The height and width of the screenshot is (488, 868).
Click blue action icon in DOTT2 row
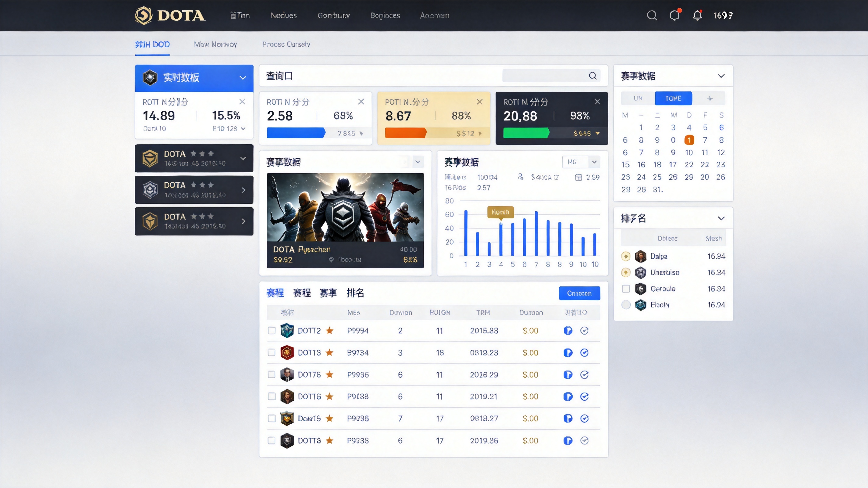pyautogui.click(x=568, y=331)
